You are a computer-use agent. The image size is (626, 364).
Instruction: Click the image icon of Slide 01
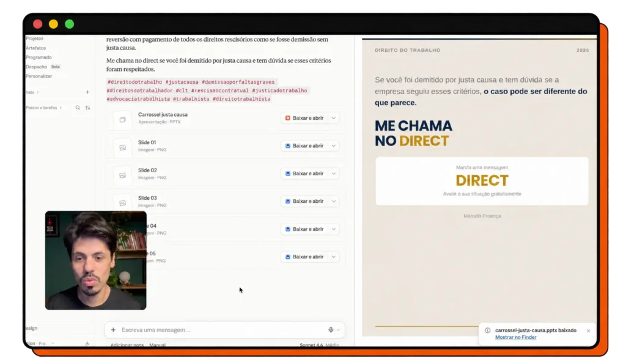pyautogui.click(x=122, y=148)
